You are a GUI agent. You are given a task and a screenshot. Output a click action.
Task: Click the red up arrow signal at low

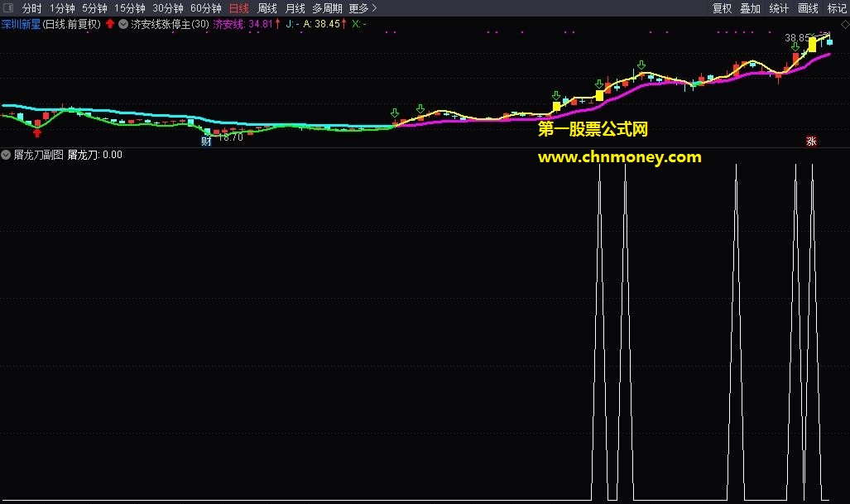tap(37, 132)
